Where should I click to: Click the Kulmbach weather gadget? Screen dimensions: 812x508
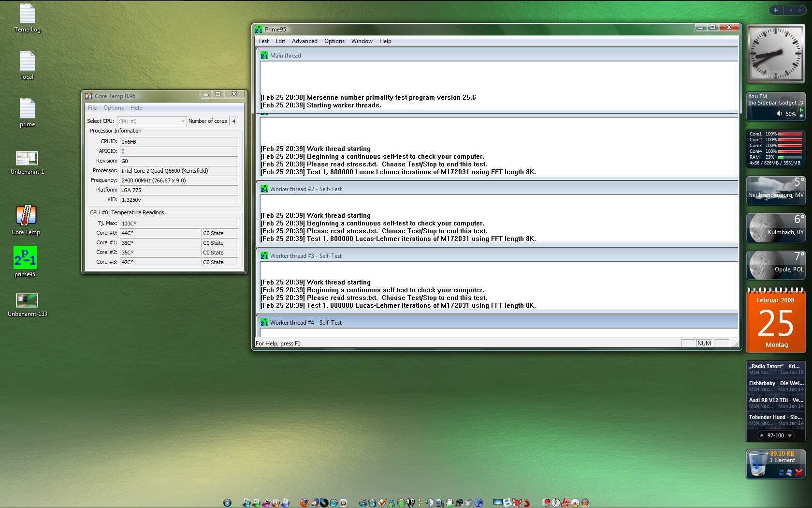tap(776, 228)
